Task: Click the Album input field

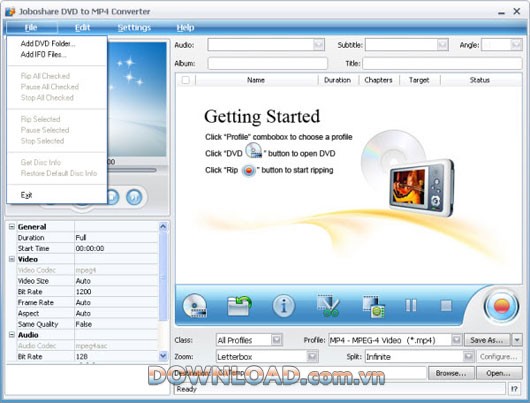Action: (x=268, y=63)
